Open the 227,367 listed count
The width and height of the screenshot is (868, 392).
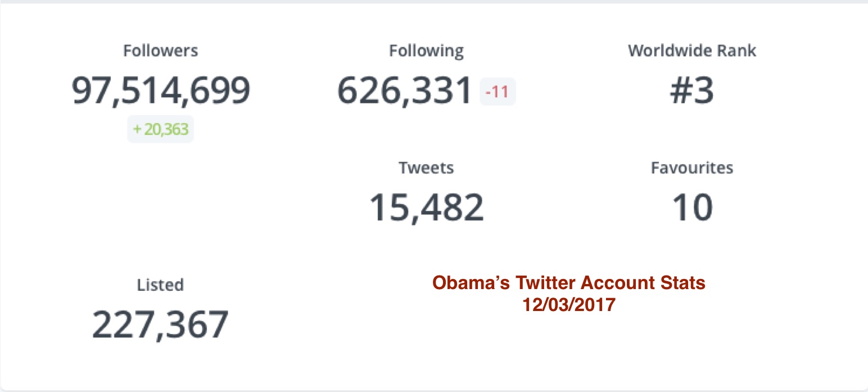pyautogui.click(x=160, y=325)
